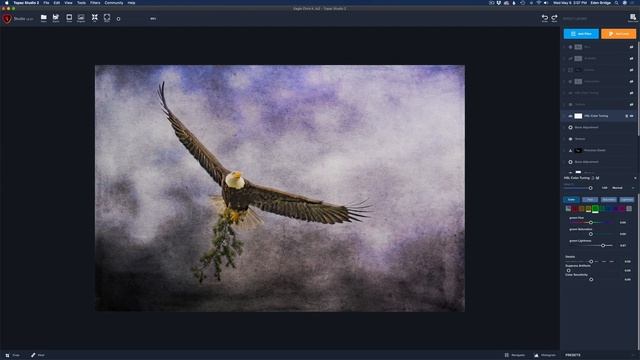Image resolution: width=640 pixels, height=360 pixels.
Task: Toggle the circle icon of the lower Basic Adjustment layer
Action: pos(570,162)
